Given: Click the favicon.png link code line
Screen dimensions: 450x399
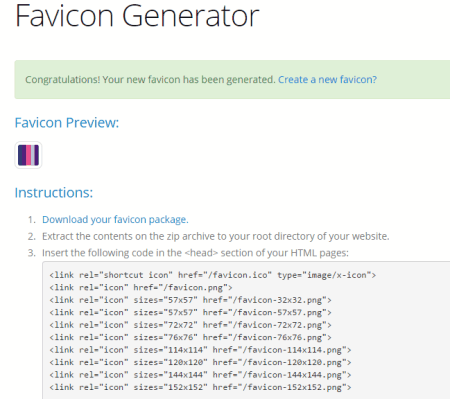Looking at the screenshot, I should click(x=141, y=287).
